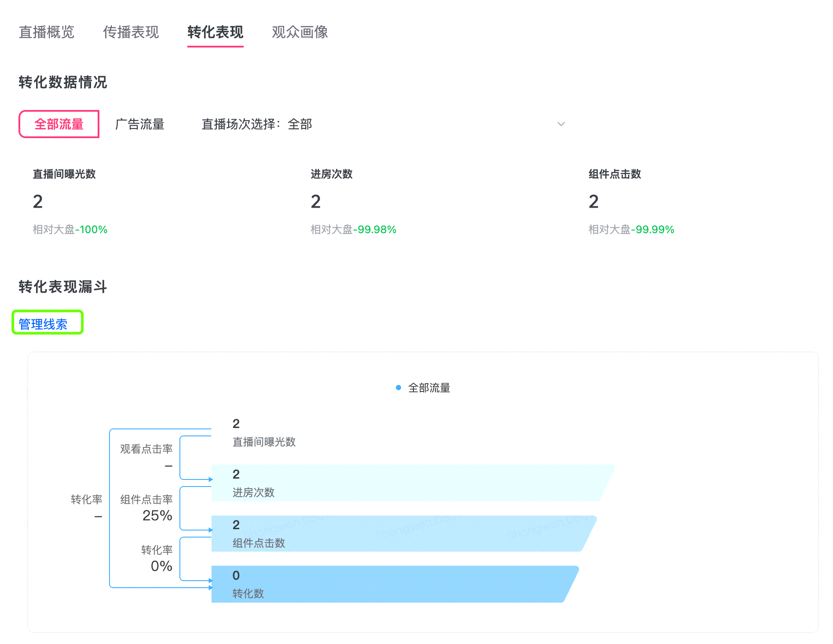Click the 管理线索 link
This screenshot has width=833, height=644.
click(43, 324)
